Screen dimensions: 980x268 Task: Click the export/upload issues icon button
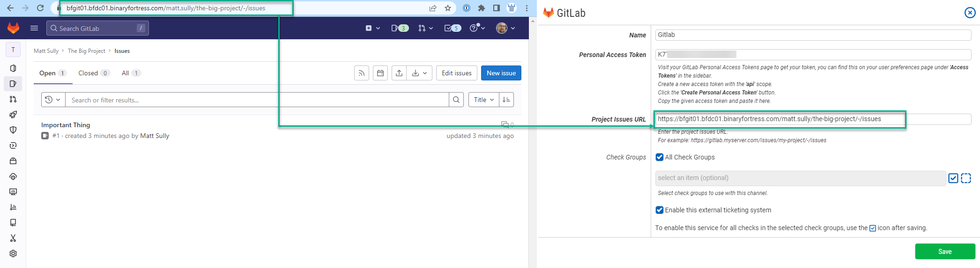point(399,73)
